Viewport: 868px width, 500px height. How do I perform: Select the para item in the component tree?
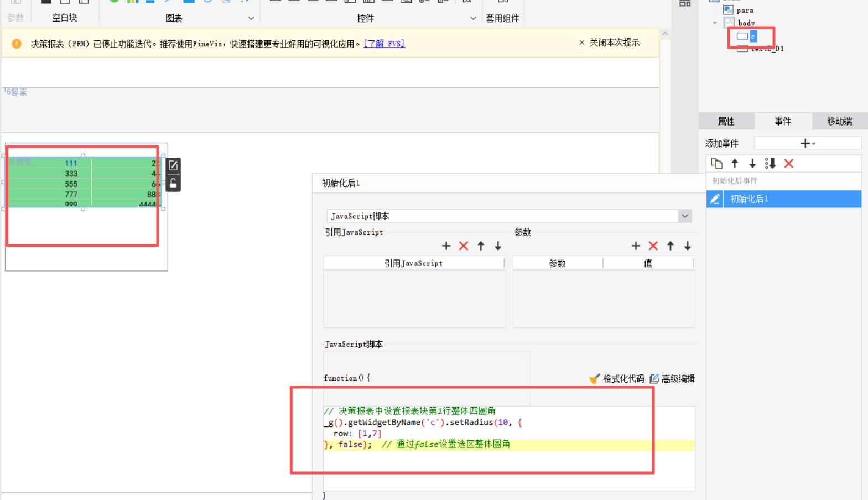tap(745, 10)
